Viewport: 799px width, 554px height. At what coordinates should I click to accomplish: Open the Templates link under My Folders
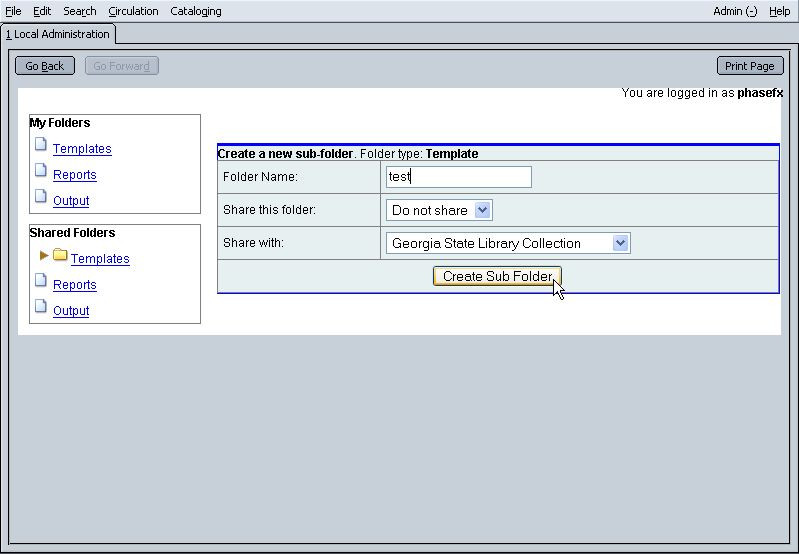click(x=82, y=149)
